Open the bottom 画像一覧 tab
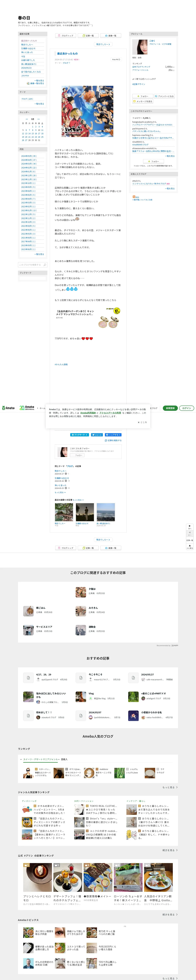The image size is (196, 980). click(x=111, y=548)
